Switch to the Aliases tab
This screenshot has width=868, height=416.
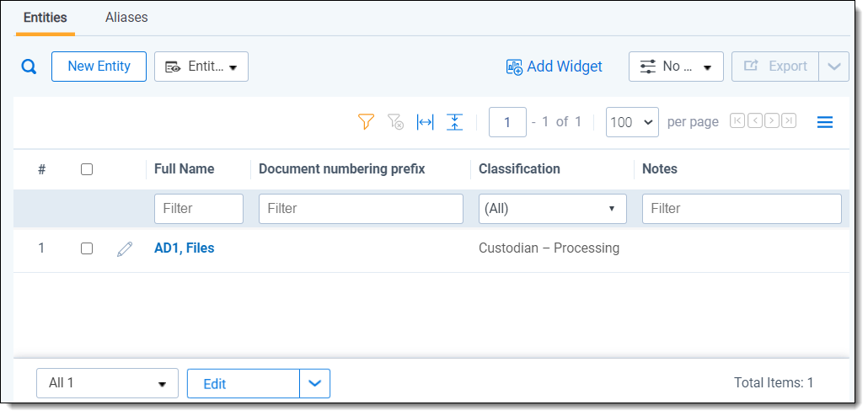tap(126, 18)
